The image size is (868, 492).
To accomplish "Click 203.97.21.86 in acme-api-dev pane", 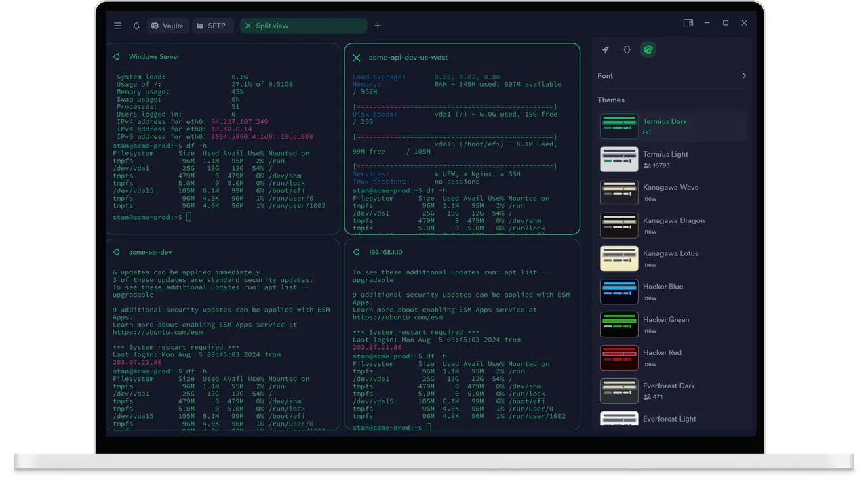I will 137,363.
